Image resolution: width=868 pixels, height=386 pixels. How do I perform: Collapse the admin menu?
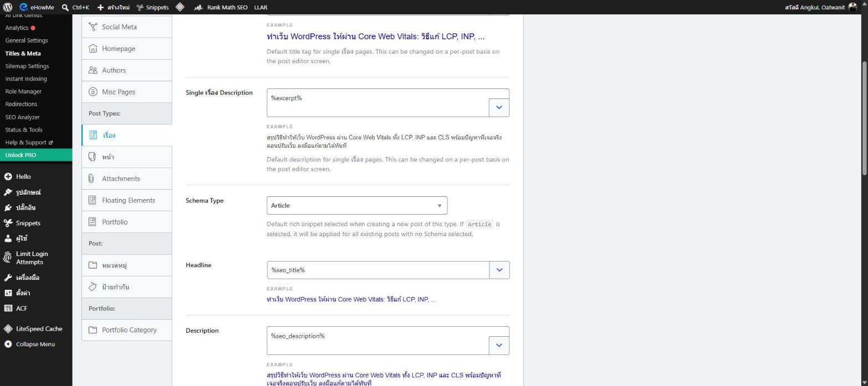(x=36, y=344)
